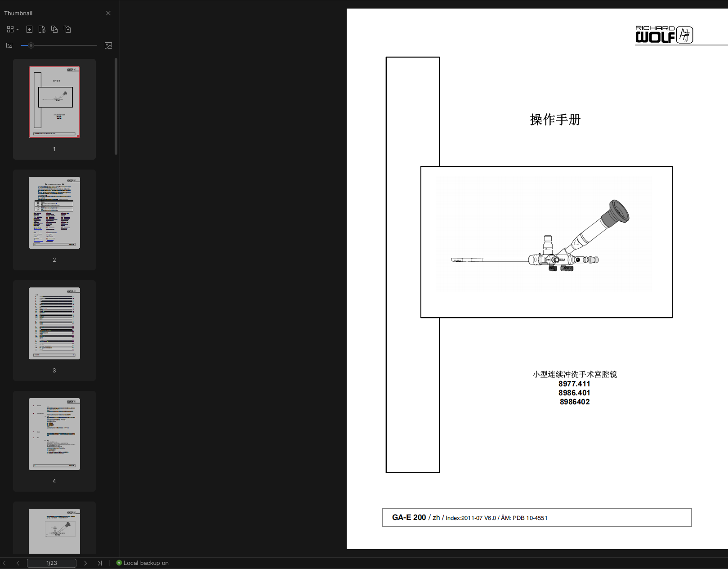Click the small image icon to shrink thumbnails
728x569 pixels.
[x=9, y=45]
